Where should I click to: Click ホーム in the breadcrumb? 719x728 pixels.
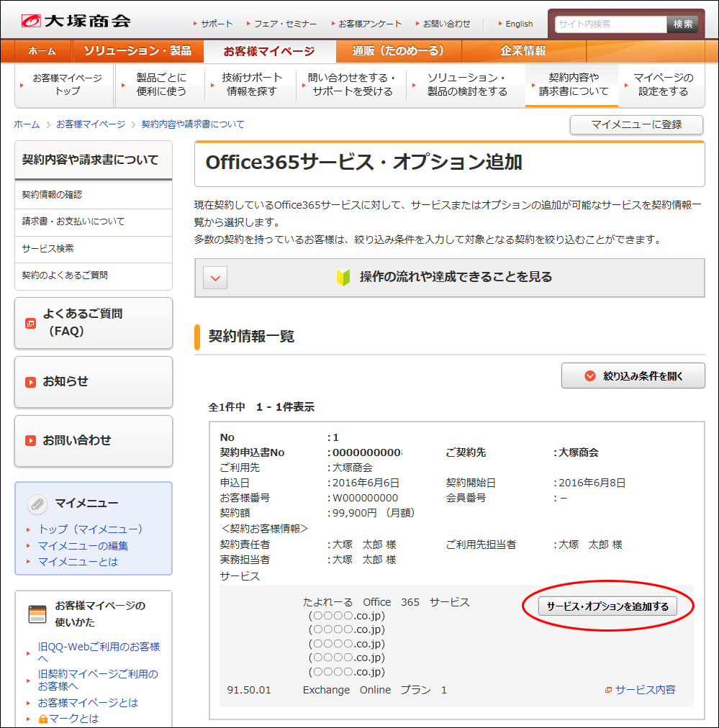coord(27,124)
